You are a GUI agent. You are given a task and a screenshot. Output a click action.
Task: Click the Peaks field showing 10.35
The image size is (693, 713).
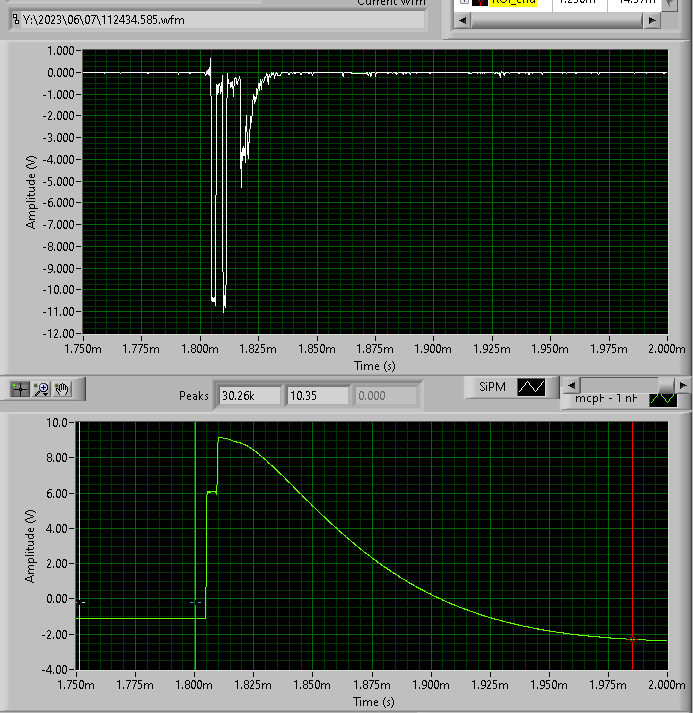pyautogui.click(x=317, y=396)
